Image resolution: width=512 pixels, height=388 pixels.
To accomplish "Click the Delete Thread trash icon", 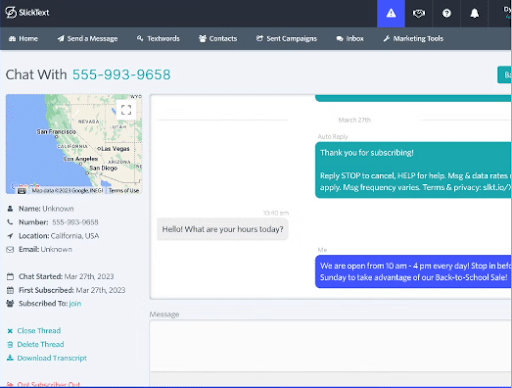I will point(10,344).
